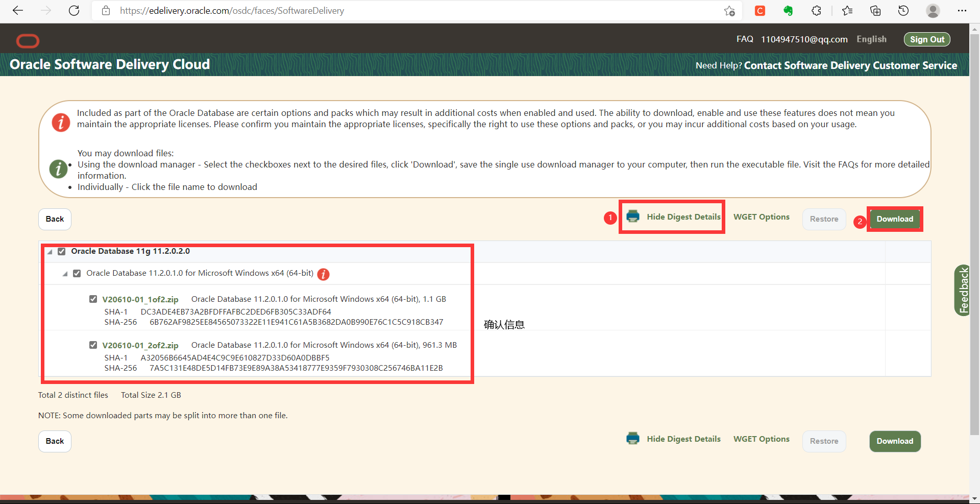Open the English language selector

pos(871,39)
